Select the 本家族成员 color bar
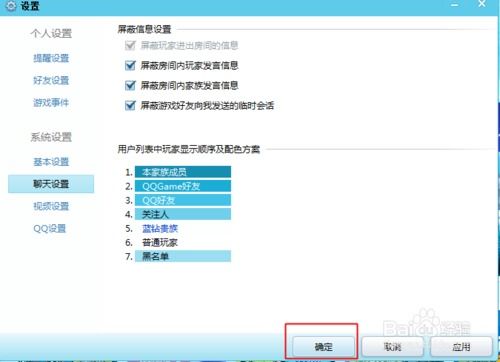This screenshot has width=500, height=362. [x=183, y=172]
